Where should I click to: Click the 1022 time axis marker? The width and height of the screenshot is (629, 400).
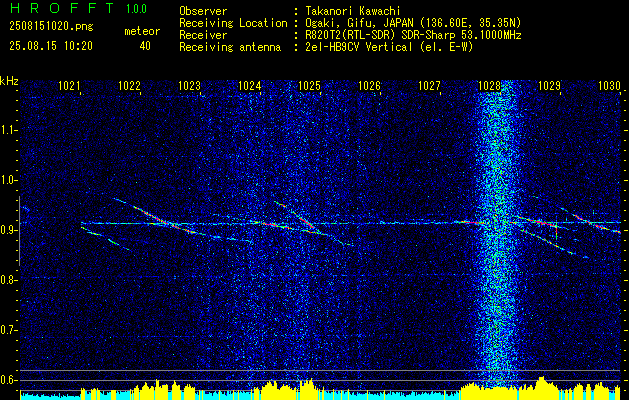[x=129, y=85]
